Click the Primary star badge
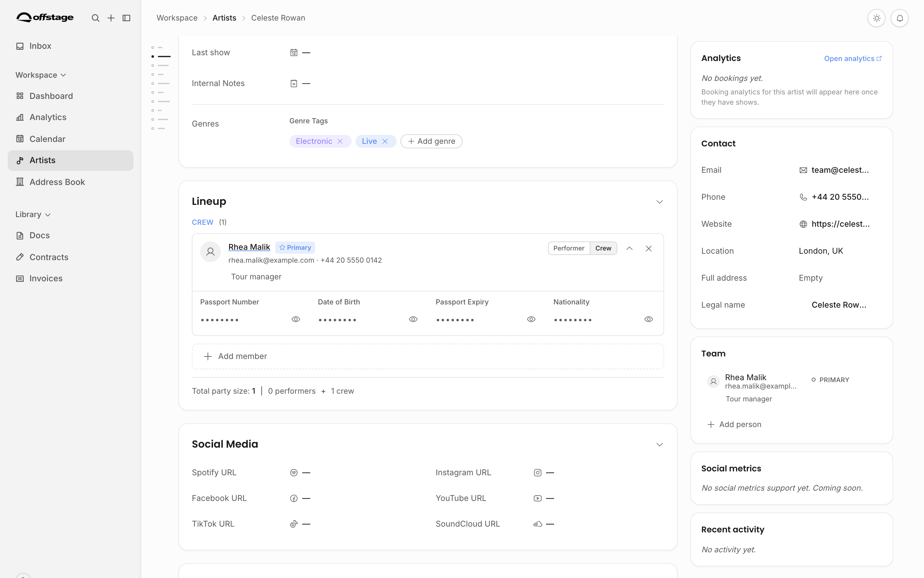This screenshot has width=924, height=578. (x=295, y=247)
